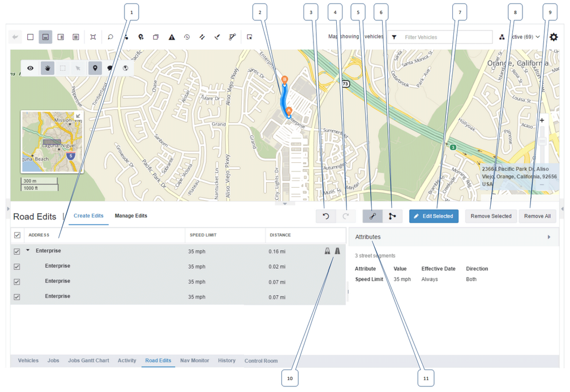Viewport: 570px width, 392px height.
Task: Open the History bottom tab
Action: click(227, 361)
